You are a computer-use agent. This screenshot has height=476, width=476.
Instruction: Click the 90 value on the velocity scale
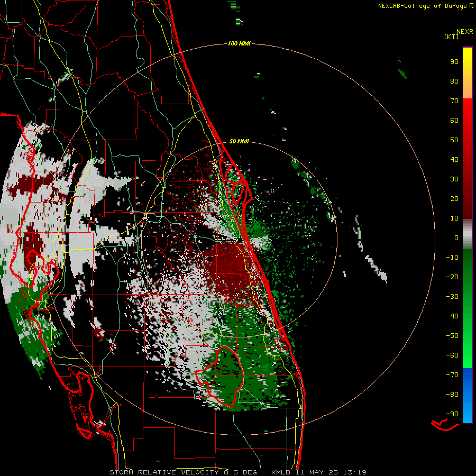click(x=454, y=62)
